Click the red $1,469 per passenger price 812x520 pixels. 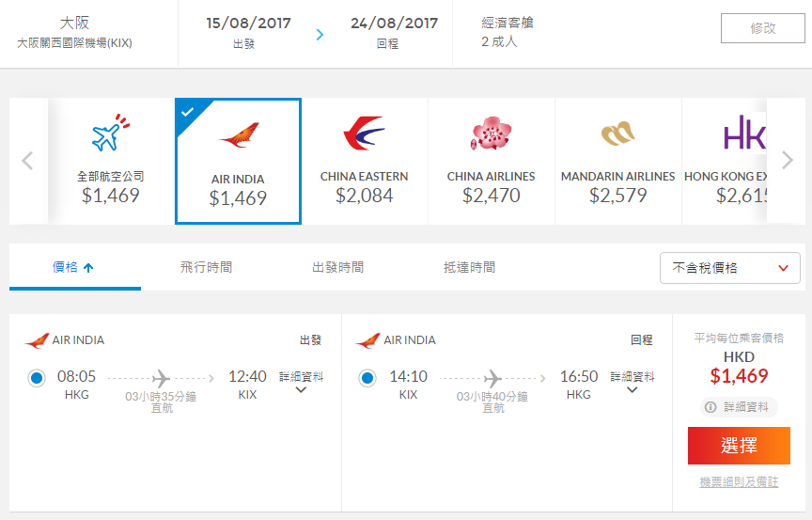(x=739, y=375)
